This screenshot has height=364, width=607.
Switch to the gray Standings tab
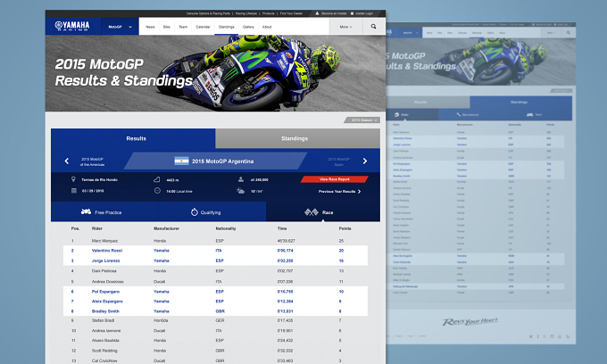pyautogui.click(x=297, y=138)
